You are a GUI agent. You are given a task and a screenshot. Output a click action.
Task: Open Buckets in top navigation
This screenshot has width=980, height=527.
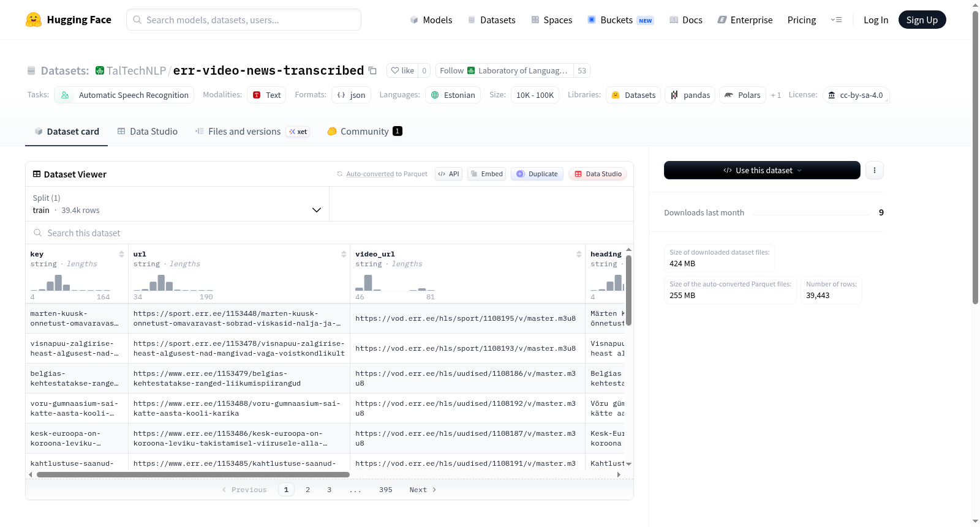(x=620, y=20)
